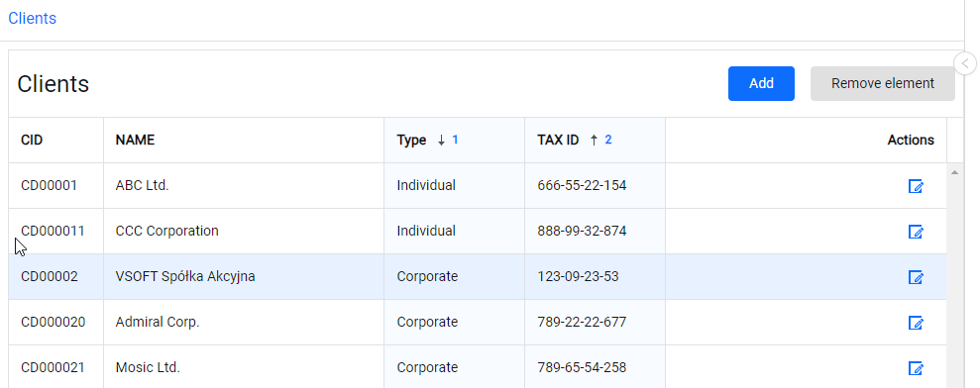Screen dimensions: 980x388
Task: Open edit icon for CCC Corporation
Action: 916,232
